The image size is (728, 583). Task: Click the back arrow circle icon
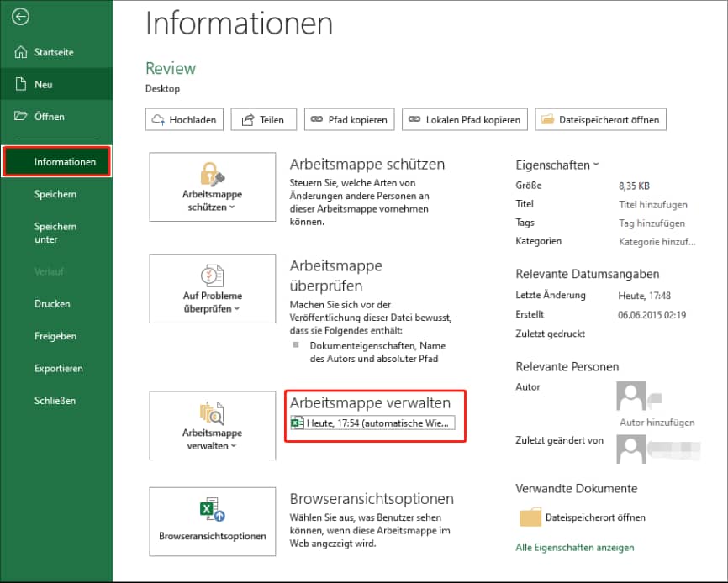tap(20, 17)
